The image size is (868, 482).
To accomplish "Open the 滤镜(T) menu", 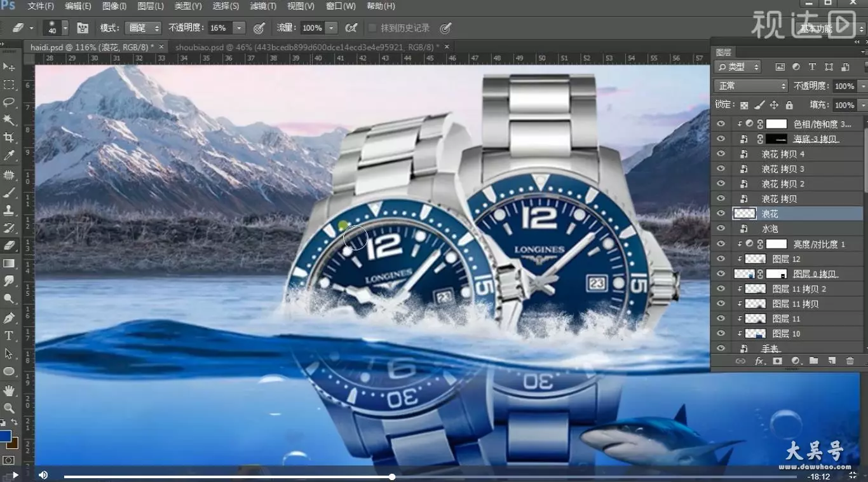I will (263, 6).
